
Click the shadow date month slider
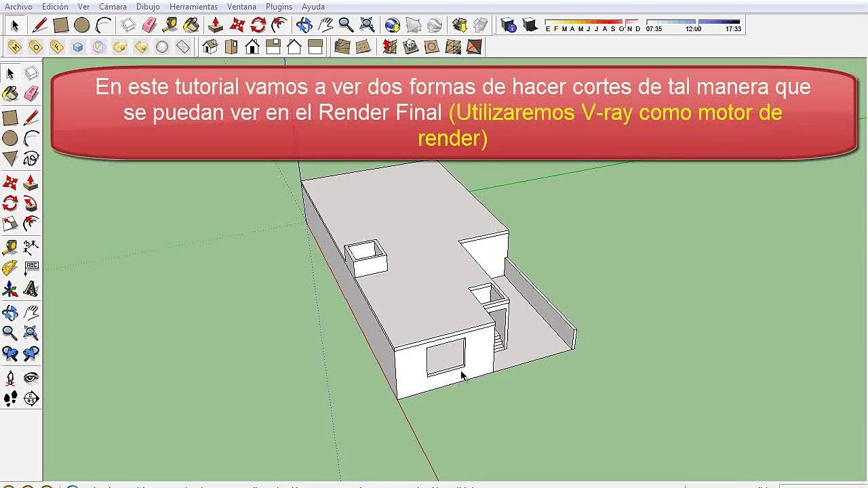coord(592,22)
